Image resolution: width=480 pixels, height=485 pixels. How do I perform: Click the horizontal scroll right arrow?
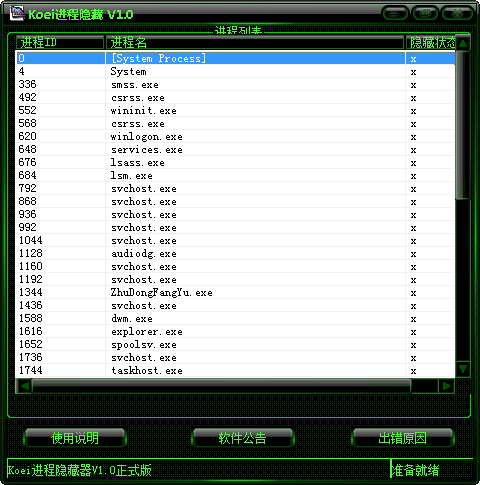point(446,386)
